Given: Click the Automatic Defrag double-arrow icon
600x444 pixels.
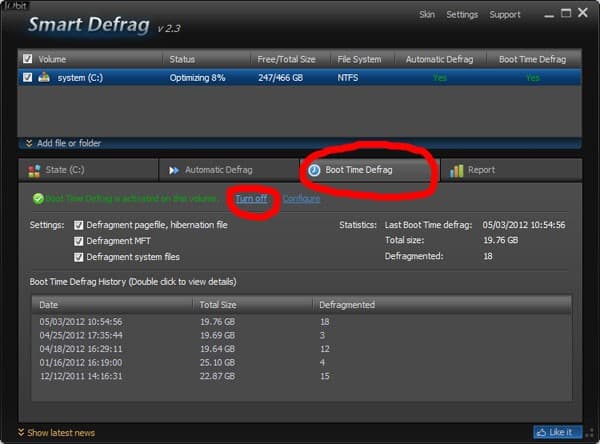Looking at the screenshot, I should (x=174, y=170).
